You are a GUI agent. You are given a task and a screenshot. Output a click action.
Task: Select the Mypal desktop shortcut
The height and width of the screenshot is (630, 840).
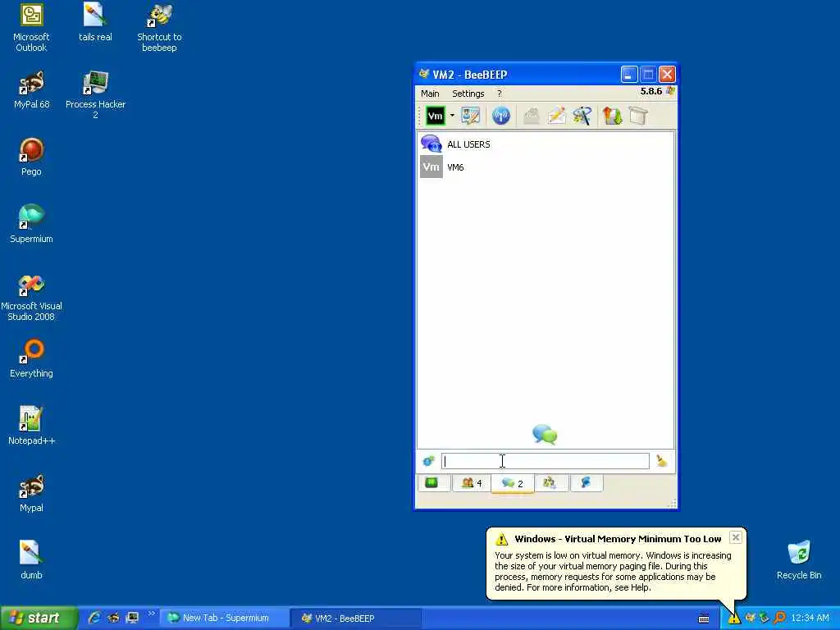pos(31,493)
